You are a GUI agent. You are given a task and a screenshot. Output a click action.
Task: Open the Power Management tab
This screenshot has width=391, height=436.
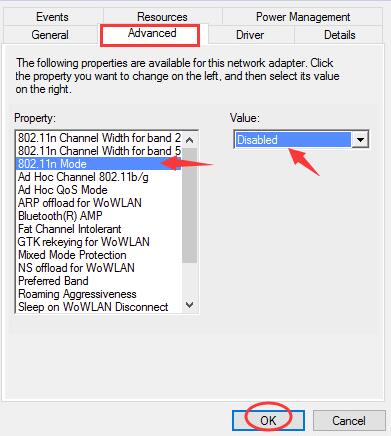[x=303, y=17]
